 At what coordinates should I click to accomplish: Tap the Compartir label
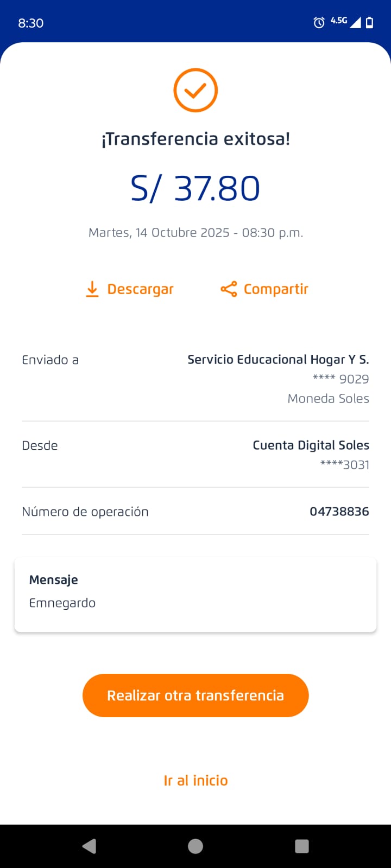pos(276,289)
